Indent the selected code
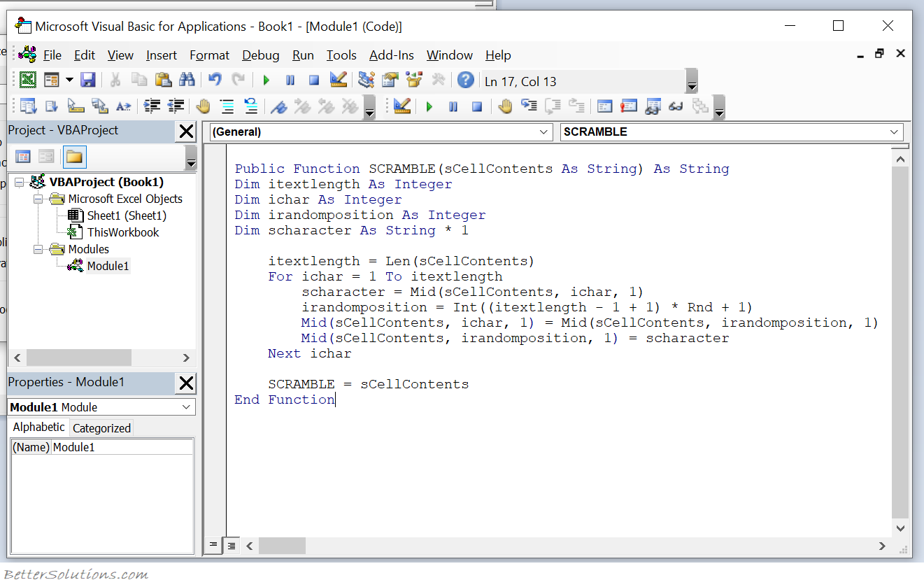 pos(152,106)
